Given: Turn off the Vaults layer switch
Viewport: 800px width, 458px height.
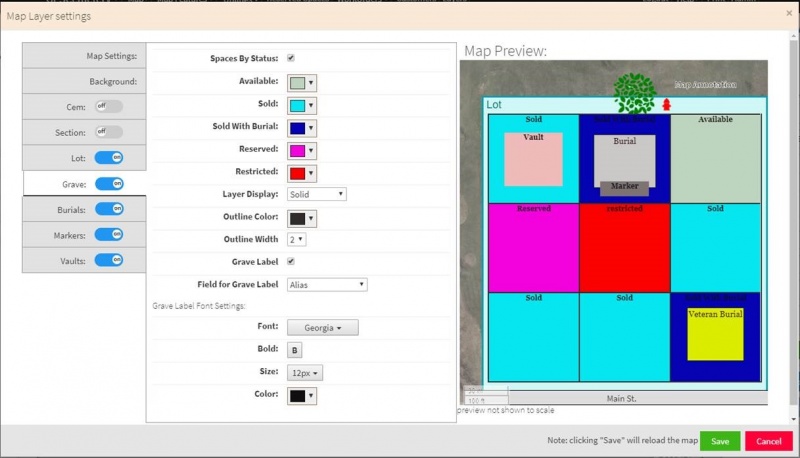Looking at the screenshot, I should [x=109, y=260].
